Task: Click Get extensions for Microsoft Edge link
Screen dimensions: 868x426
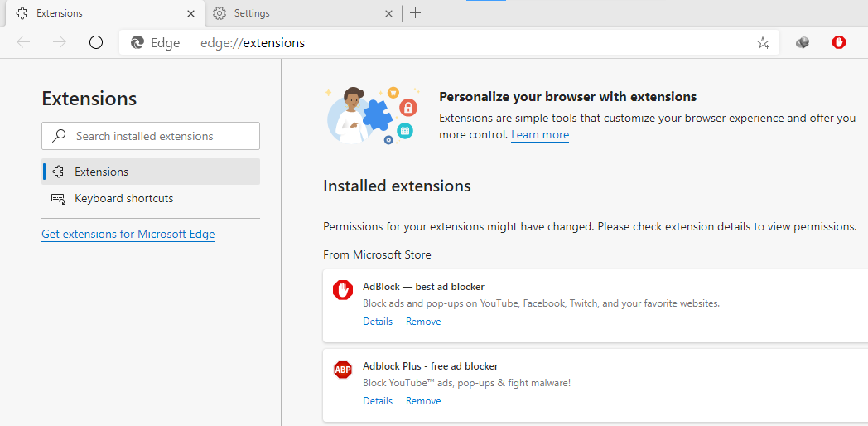Action: 128,235
